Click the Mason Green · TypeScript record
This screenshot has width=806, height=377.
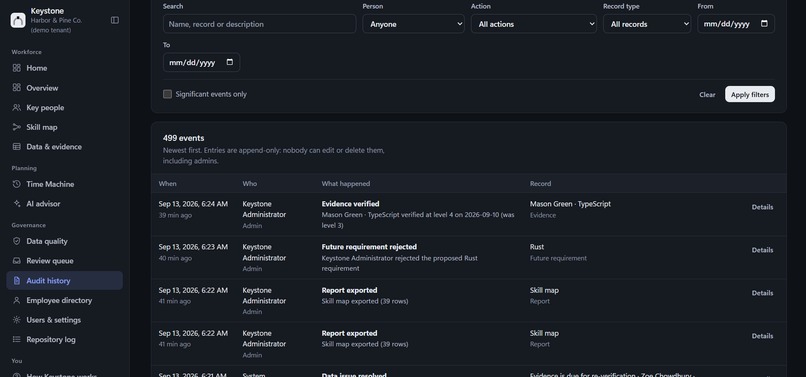tap(570, 204)
